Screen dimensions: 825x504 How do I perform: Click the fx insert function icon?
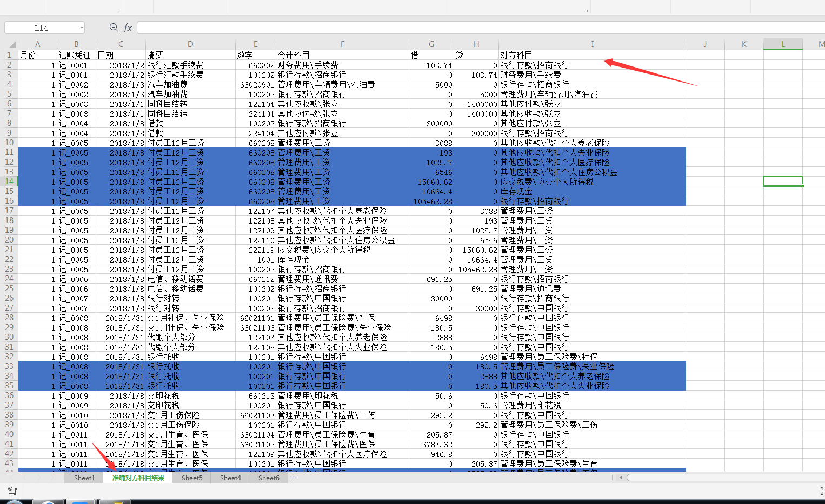[128, 27]
